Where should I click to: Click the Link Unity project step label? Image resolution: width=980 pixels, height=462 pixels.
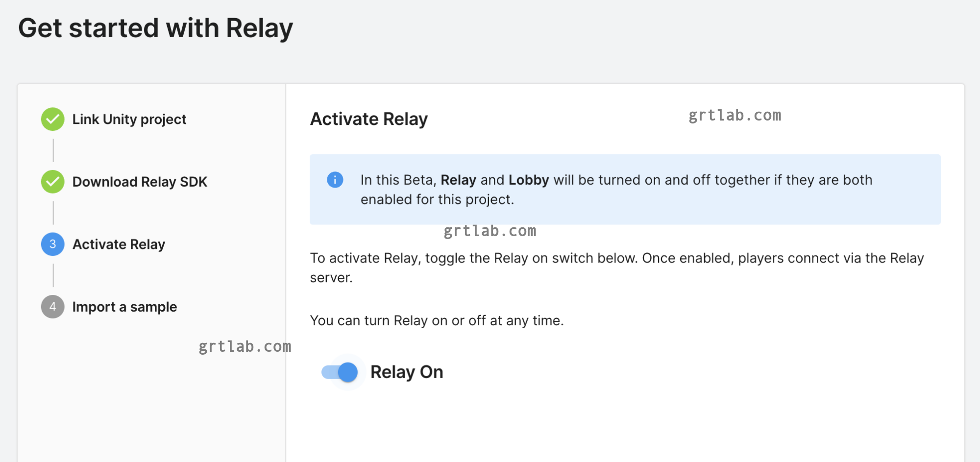pyautogui.click(x=129, y=119)
